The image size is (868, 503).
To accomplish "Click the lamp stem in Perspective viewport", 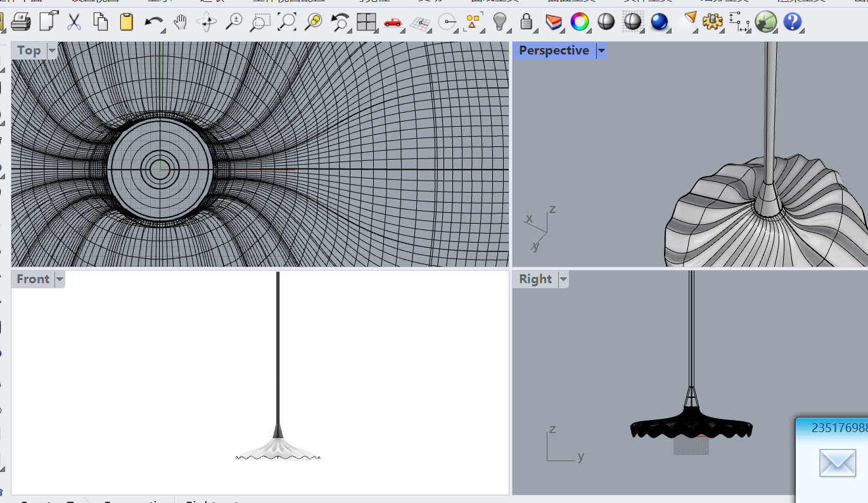I will click(x=770, y=114).
